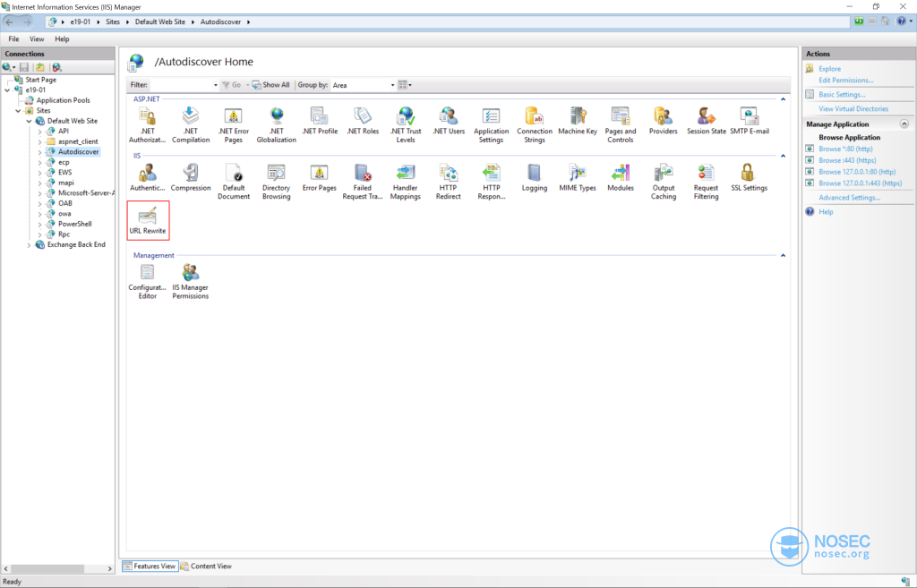Collapse the Sites tree node

coord(18,110)
